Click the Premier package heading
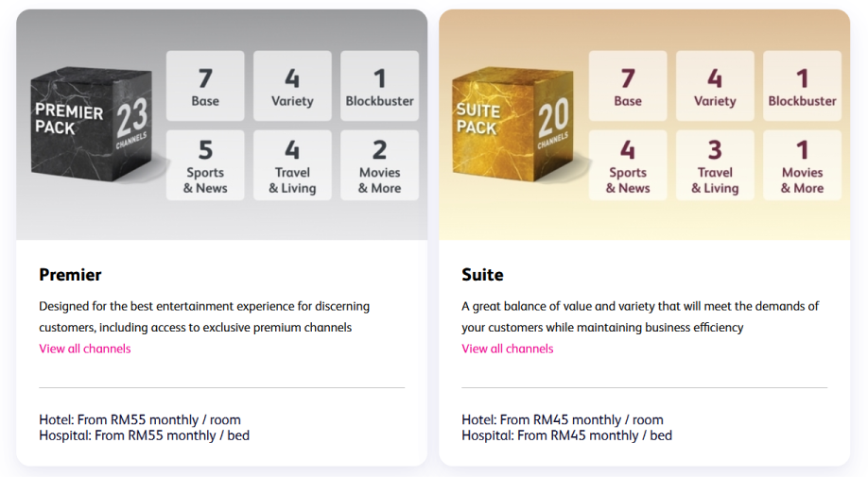868x477 pixels. pyautogui.click(x=70, y=275)
